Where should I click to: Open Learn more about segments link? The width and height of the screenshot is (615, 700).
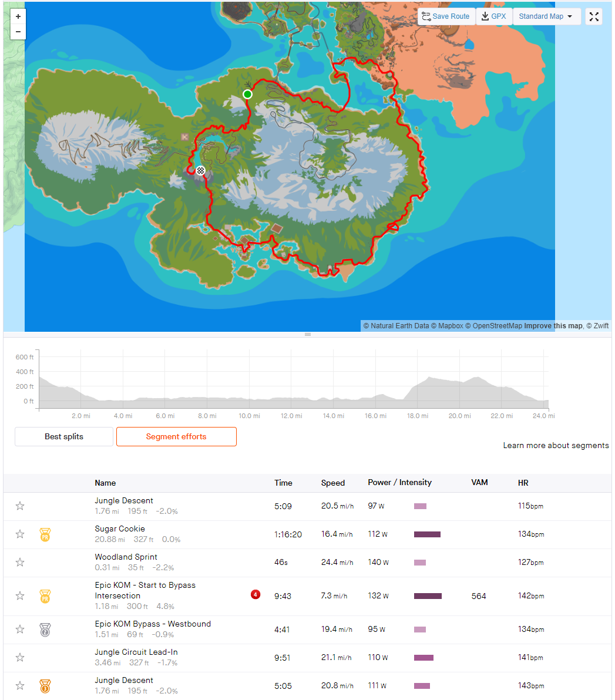click(x=556, y=446)
